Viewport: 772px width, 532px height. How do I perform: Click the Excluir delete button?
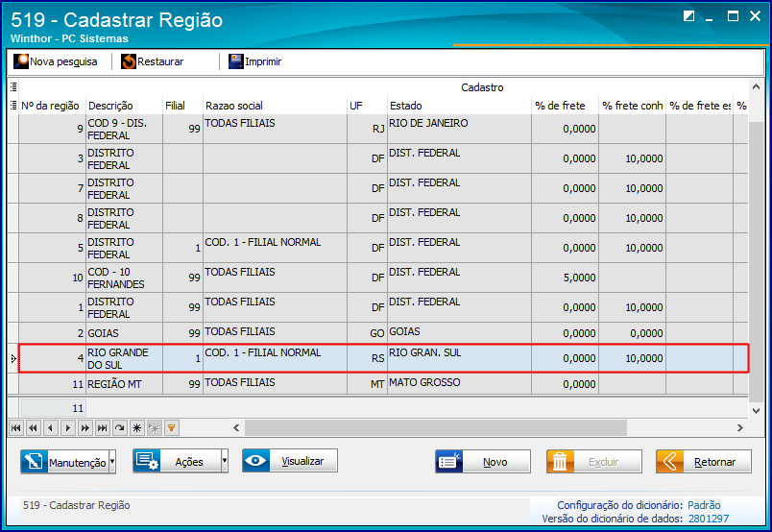[594, 462]
